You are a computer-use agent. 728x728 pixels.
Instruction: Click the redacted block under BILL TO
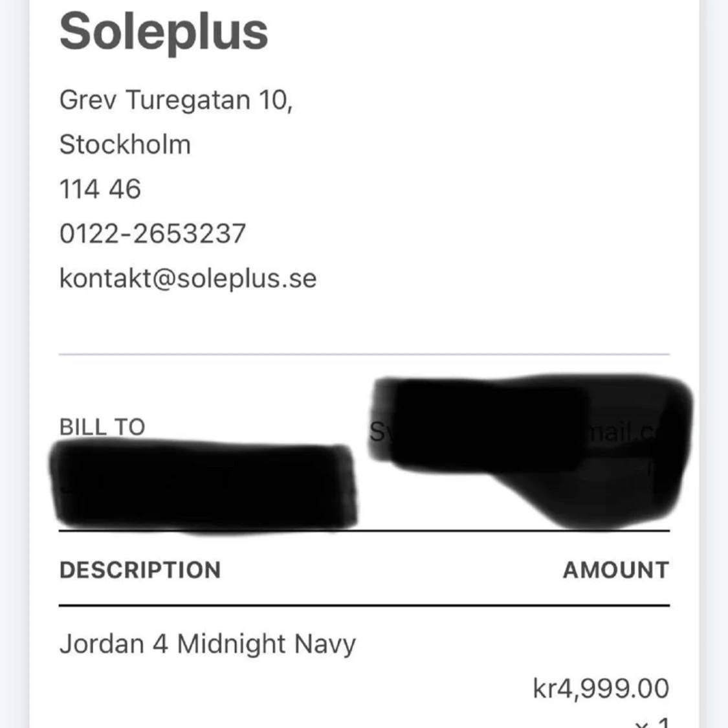[x=204, y=485]
